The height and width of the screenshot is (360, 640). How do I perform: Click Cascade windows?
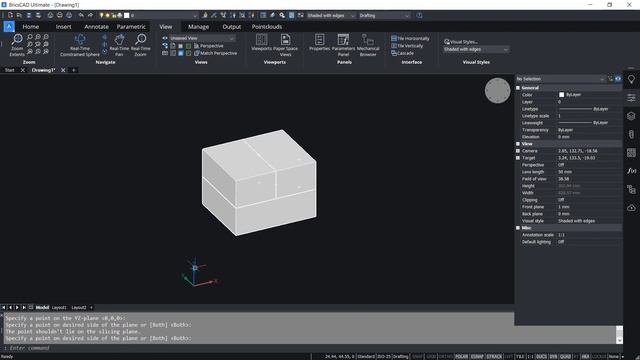pos(402,53)
